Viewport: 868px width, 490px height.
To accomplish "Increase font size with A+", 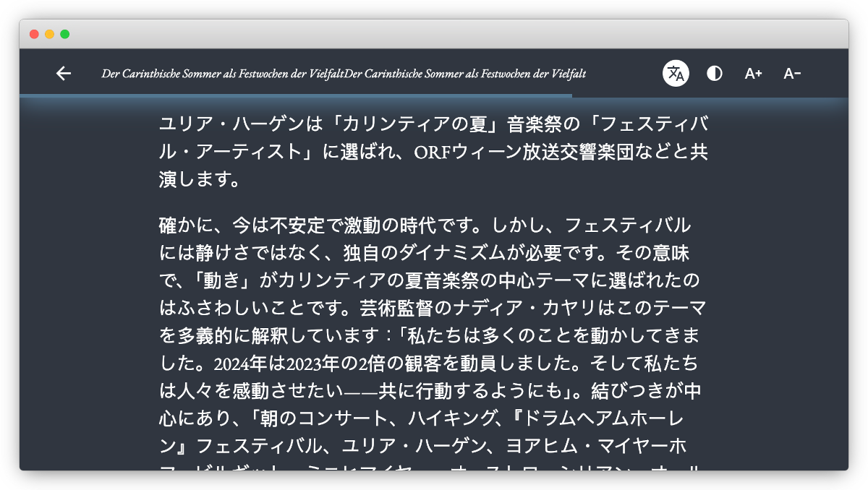I will point(753,73).
